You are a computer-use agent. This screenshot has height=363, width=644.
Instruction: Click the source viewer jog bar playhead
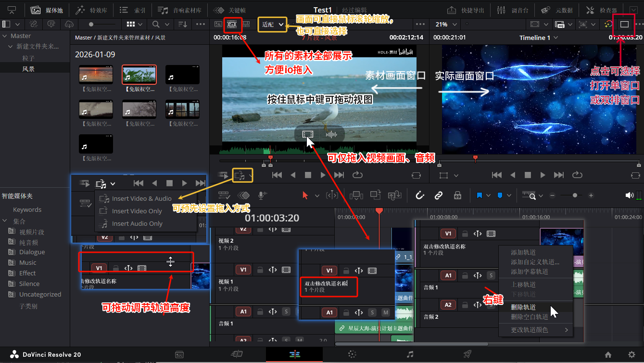pos(270,158)
